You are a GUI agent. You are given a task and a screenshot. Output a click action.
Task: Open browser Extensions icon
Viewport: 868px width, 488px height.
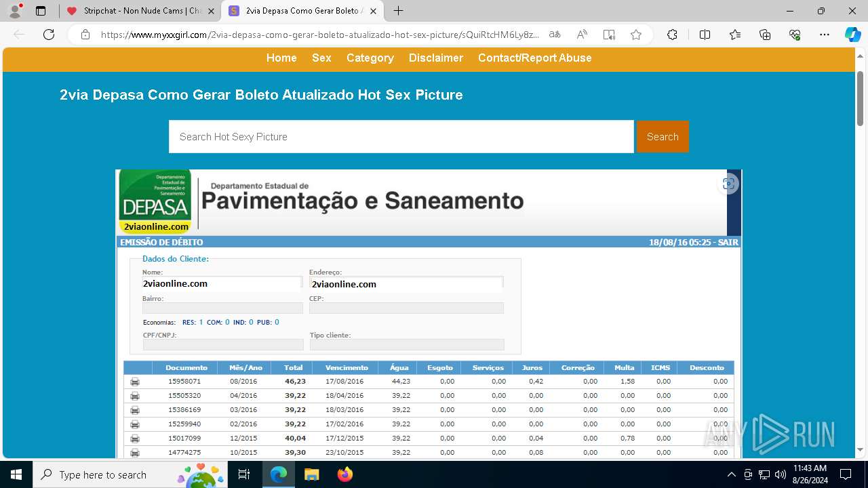(672, 35)
